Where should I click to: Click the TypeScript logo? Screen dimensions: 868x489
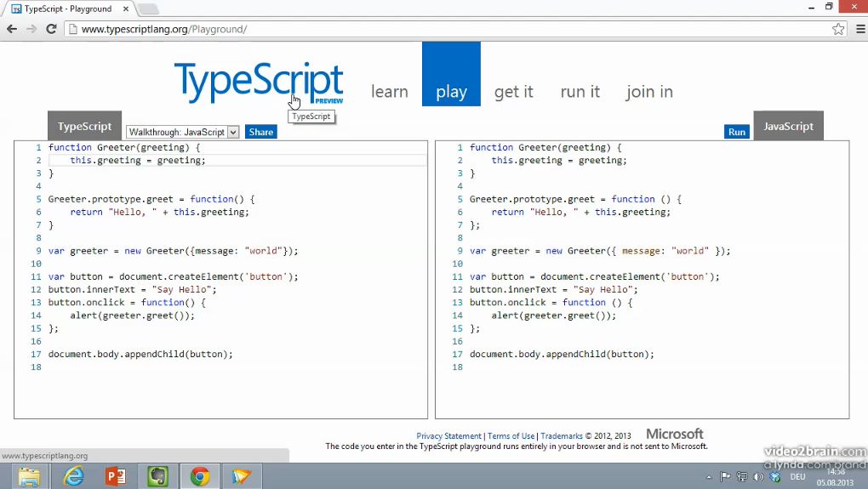pyautogui.click(x=259, y=82)
